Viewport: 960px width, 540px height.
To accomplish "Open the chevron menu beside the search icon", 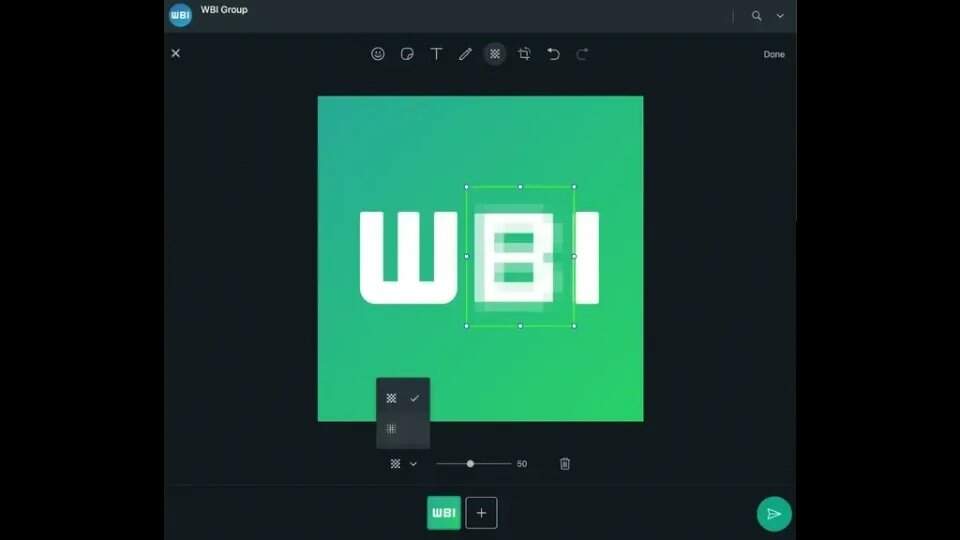I will [780, 16].
